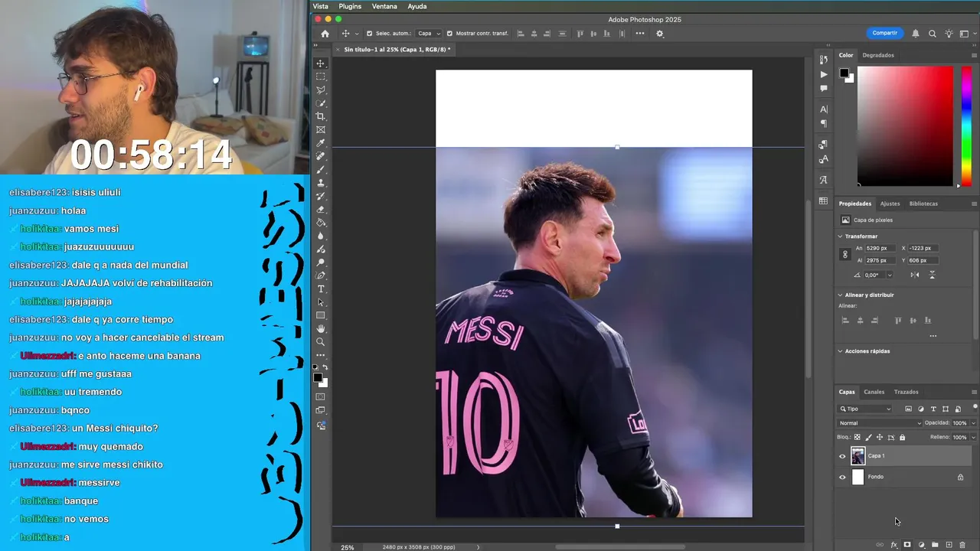Open the Plugins menu
The width and height of the screenshot is (980, 551).
[350, 6]
